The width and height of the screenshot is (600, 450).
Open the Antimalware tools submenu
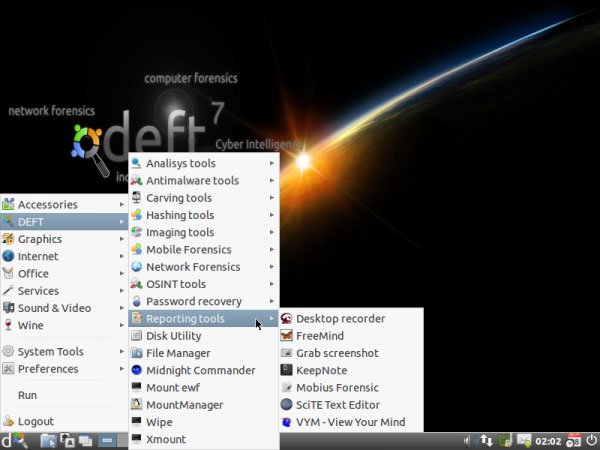tap(204, 181)
